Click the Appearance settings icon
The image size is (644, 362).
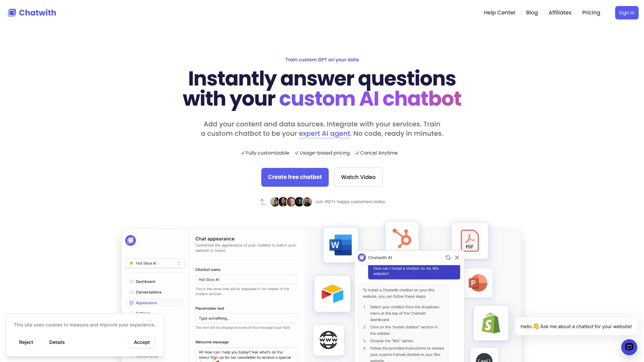131,303
